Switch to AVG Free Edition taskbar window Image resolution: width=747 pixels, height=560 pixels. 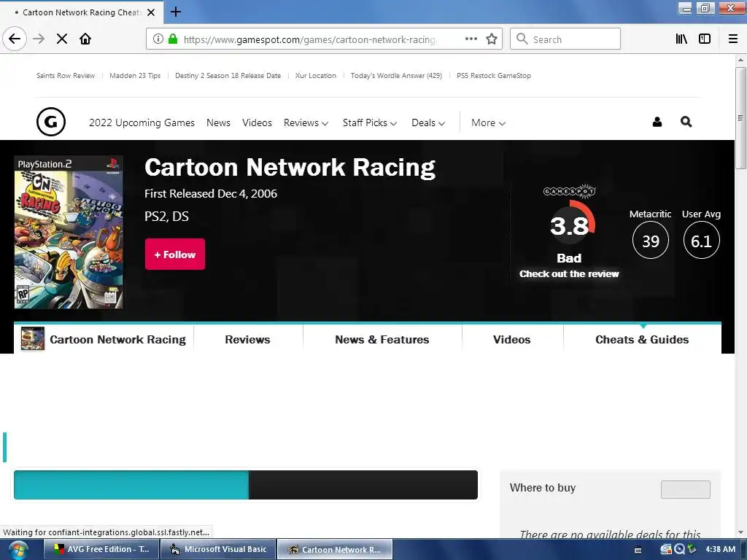[101, 549]
